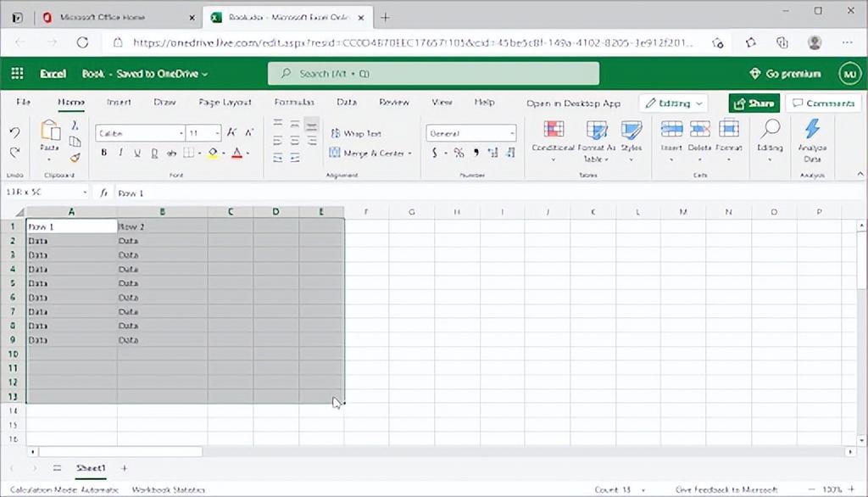Toggle Double Underline formatting
Screen dimensions: 868x497
point(154,153)
